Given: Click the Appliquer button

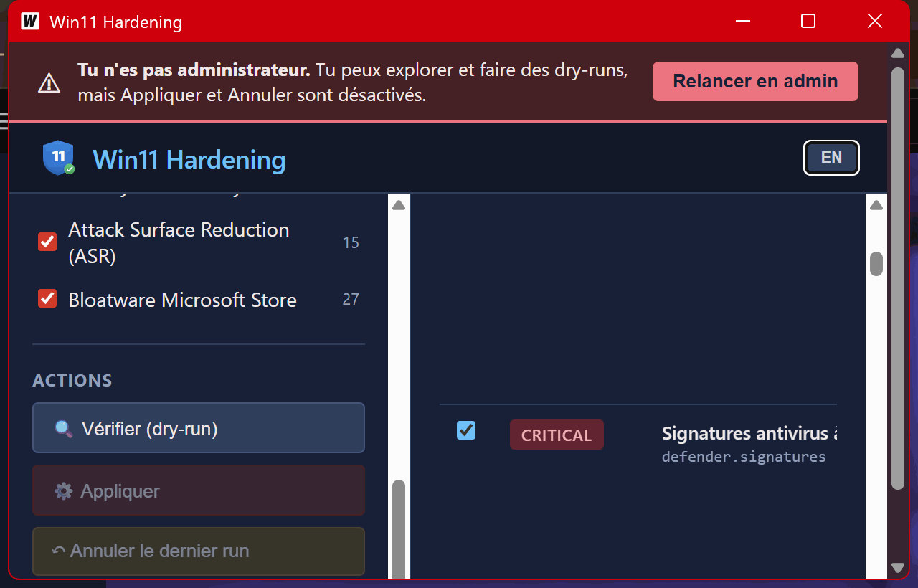Looking at the screenshot, I should tap(199, 490).
